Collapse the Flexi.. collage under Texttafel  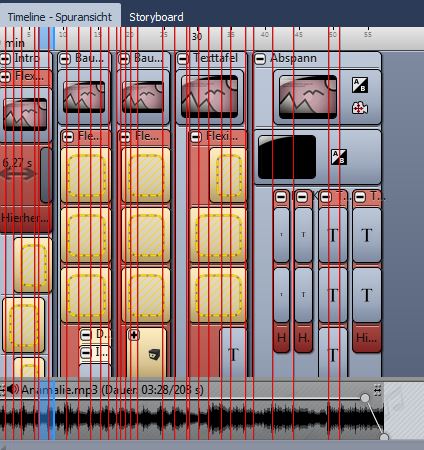click(196, 137)
